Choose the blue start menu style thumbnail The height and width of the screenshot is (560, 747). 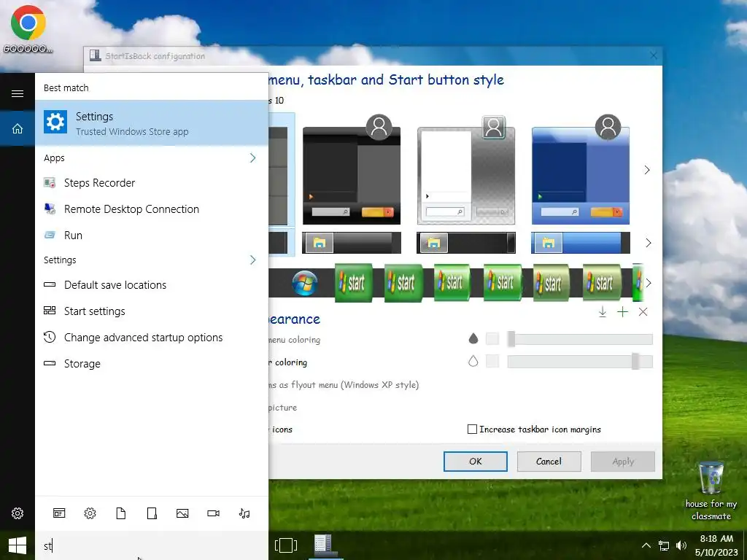[x=581, y=170]
